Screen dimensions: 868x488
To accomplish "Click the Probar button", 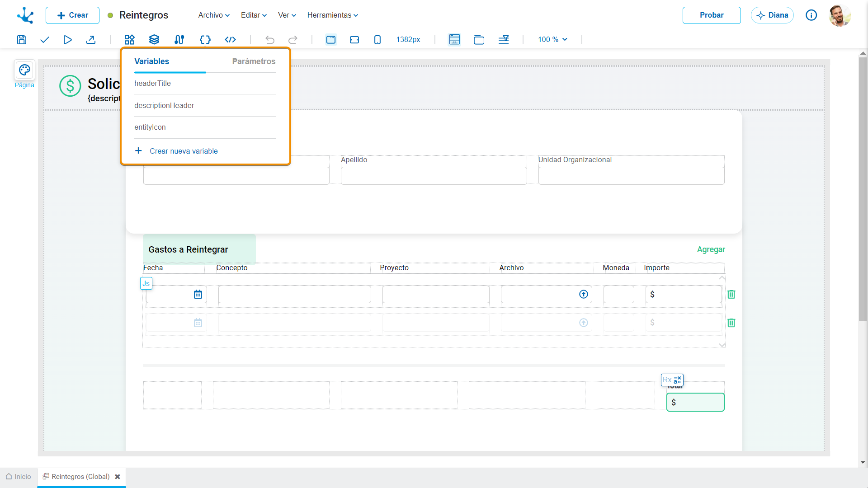I will point(712,15).
